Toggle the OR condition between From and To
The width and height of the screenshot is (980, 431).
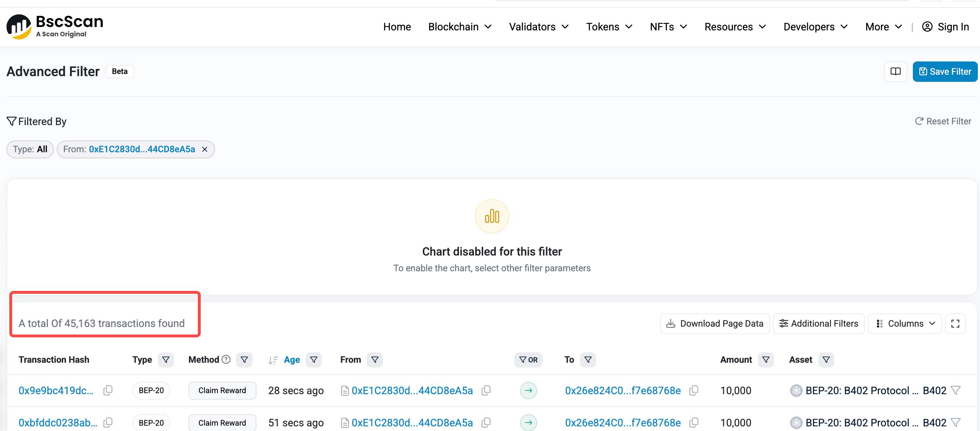click(x=529, y=360)
